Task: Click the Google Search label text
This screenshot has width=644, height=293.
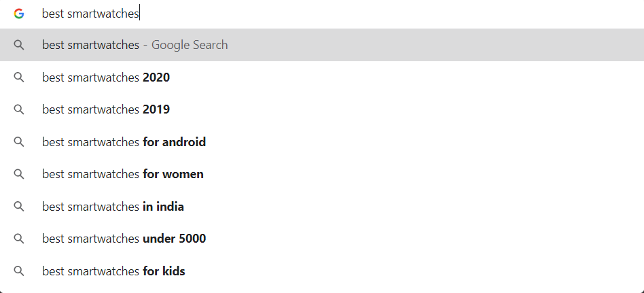Action: click(190, 45)
